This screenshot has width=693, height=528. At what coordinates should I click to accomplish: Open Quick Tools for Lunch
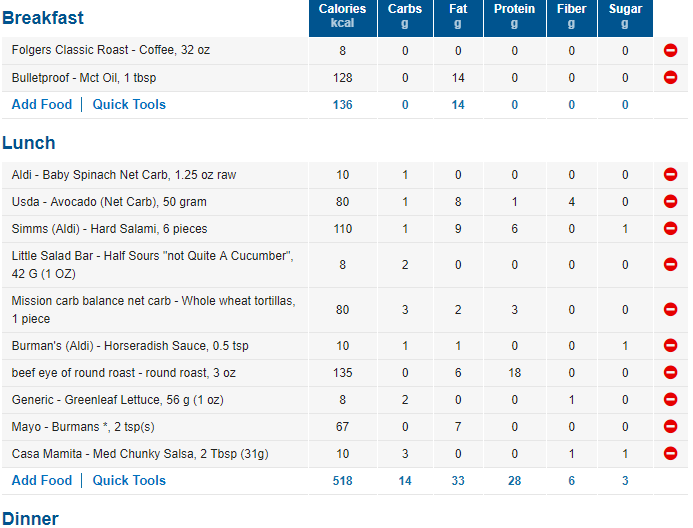click(x=129, y=480)
